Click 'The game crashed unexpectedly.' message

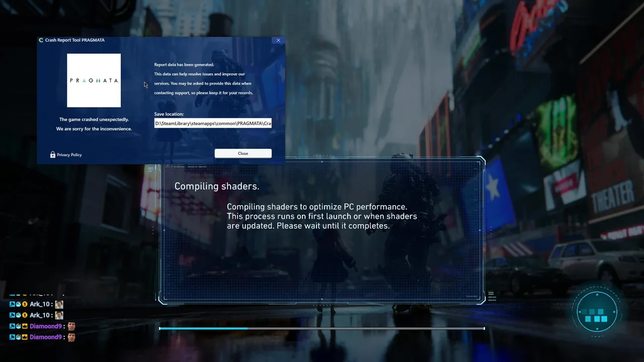(x=94, y=120)
